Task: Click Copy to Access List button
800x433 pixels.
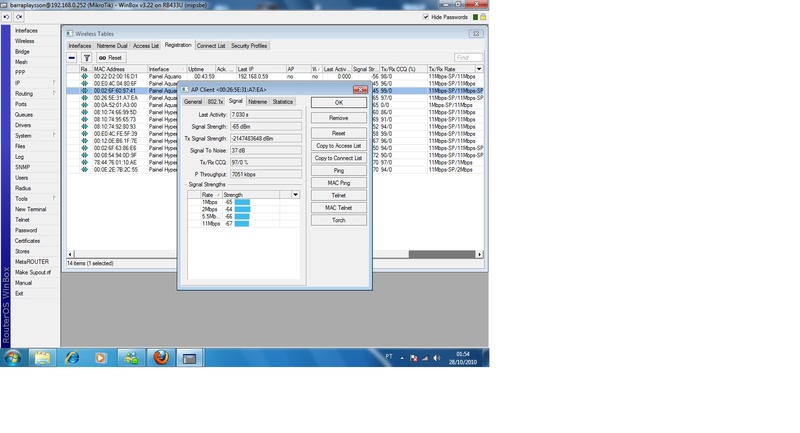Action: pos(339,146)
